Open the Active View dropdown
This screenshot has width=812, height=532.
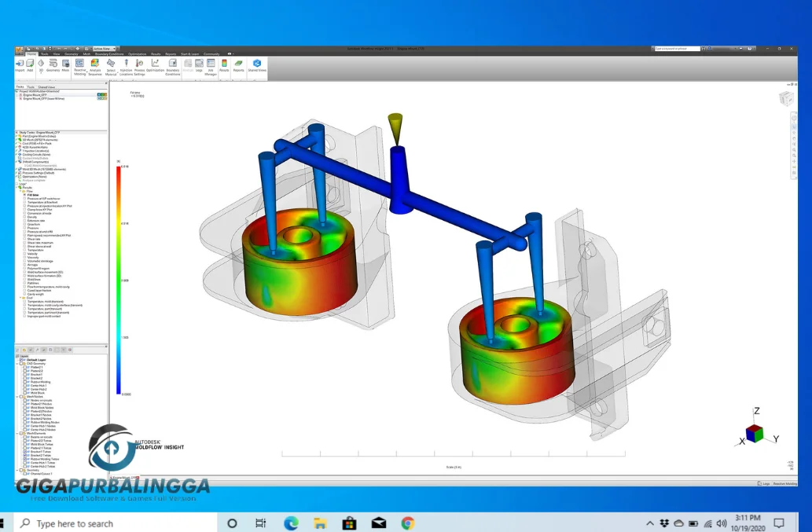[105, 49]
